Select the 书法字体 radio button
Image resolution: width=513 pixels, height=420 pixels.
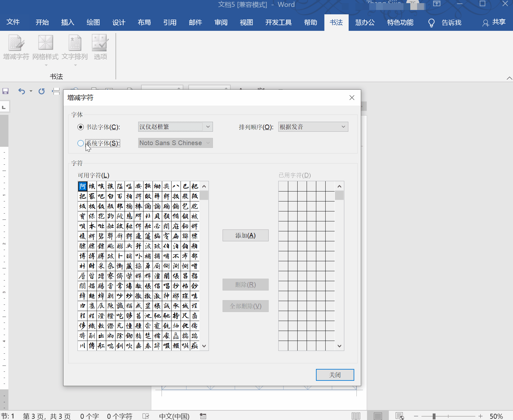click(x=81, y=127)
